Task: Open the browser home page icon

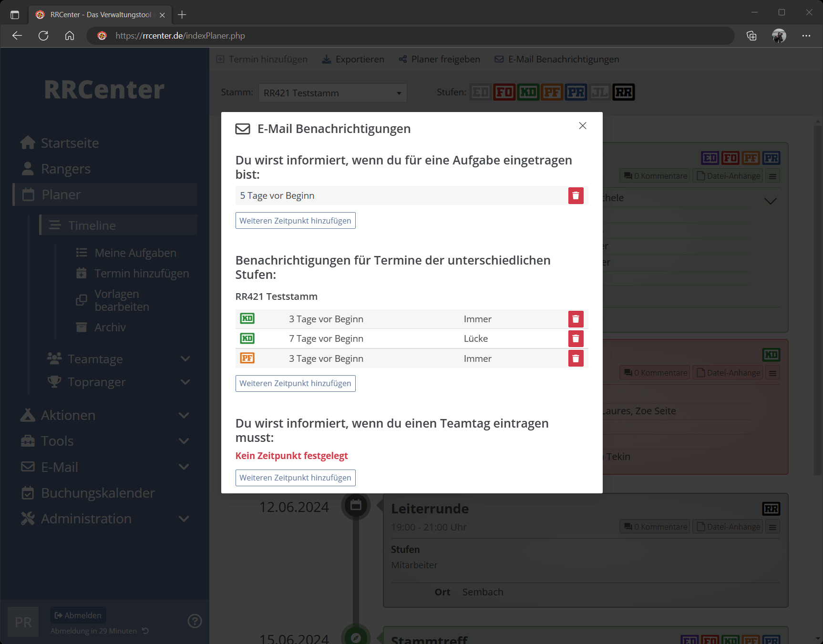Action: coord(70,36)
